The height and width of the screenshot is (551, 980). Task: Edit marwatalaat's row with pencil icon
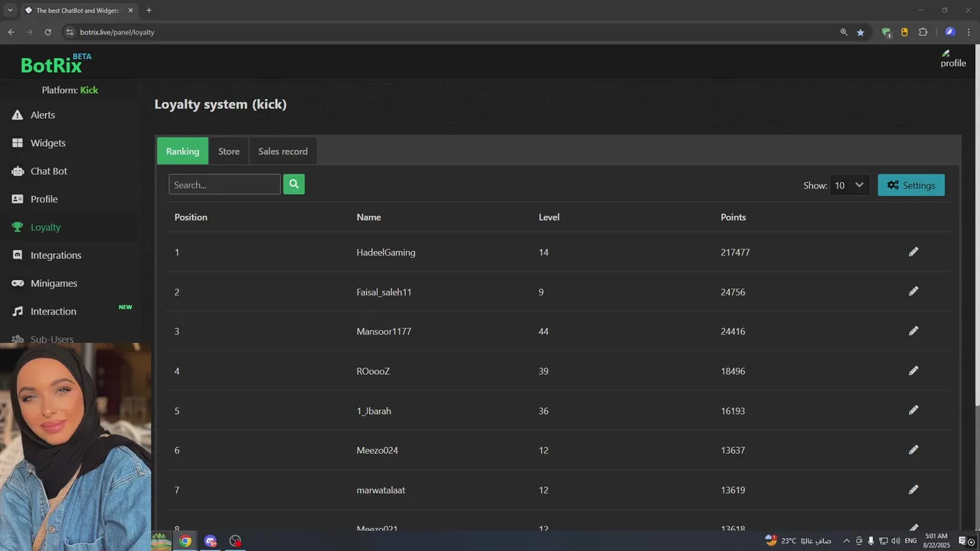click(913, 490)
